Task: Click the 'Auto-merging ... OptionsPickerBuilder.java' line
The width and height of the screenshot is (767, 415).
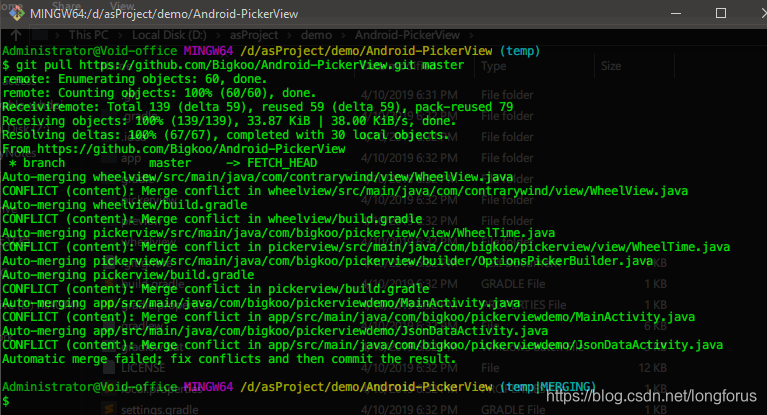Action: point(328,261)
